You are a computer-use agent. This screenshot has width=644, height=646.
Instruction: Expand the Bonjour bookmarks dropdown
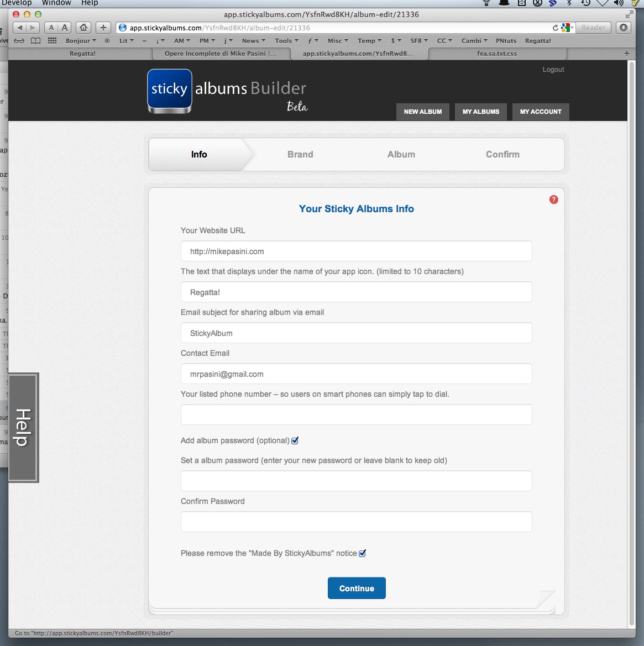81,41
